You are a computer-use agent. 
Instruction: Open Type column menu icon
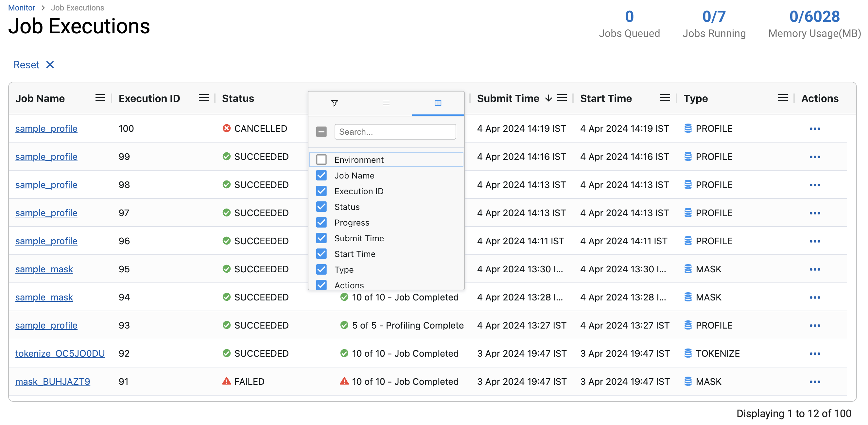tap(783, 98)
